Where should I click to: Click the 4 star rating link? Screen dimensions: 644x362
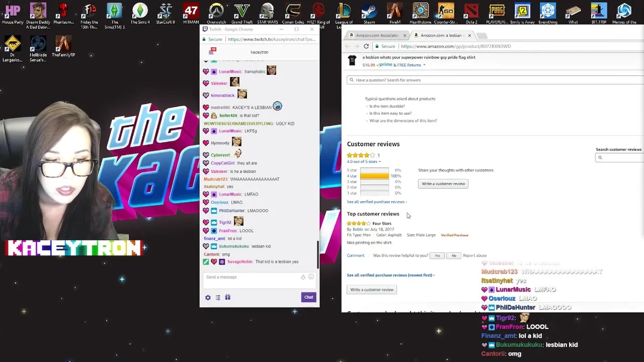[352, 176]
